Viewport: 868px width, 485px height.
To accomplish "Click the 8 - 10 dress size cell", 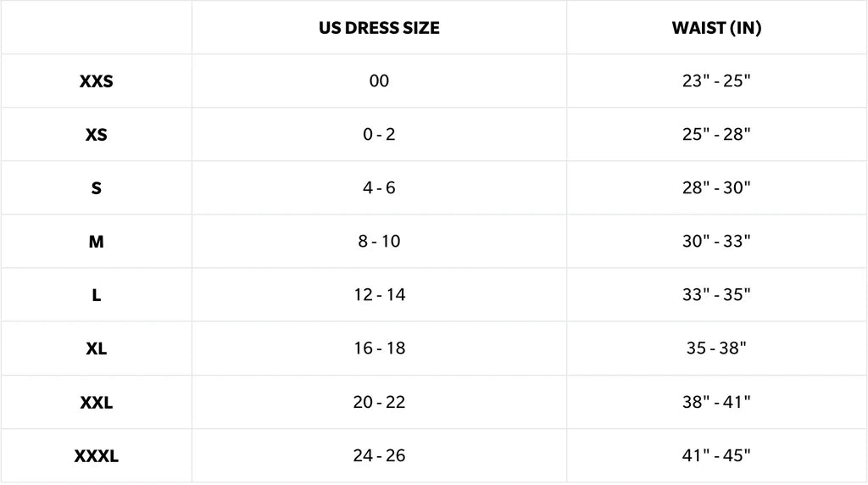I will pyautogui.click(x=379, y=242).
